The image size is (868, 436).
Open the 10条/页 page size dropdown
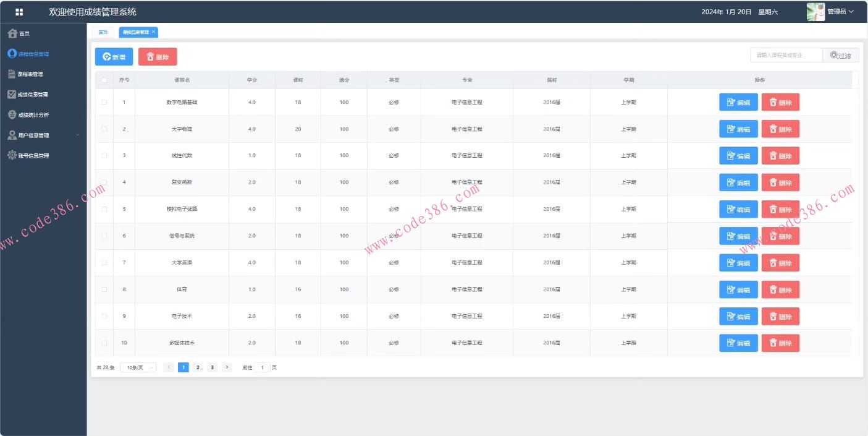click(x=138, y=367)
